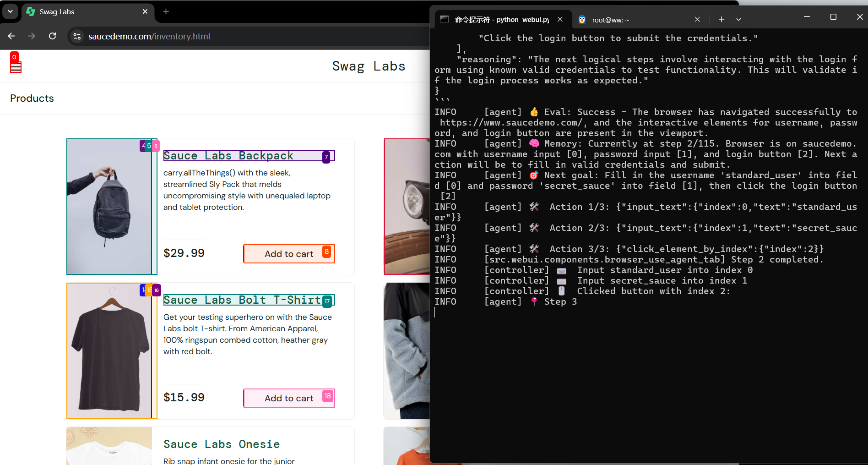Screen dimensions: 868x465
Task: Click the browser forward arrow
Action: tap(32, 36)
